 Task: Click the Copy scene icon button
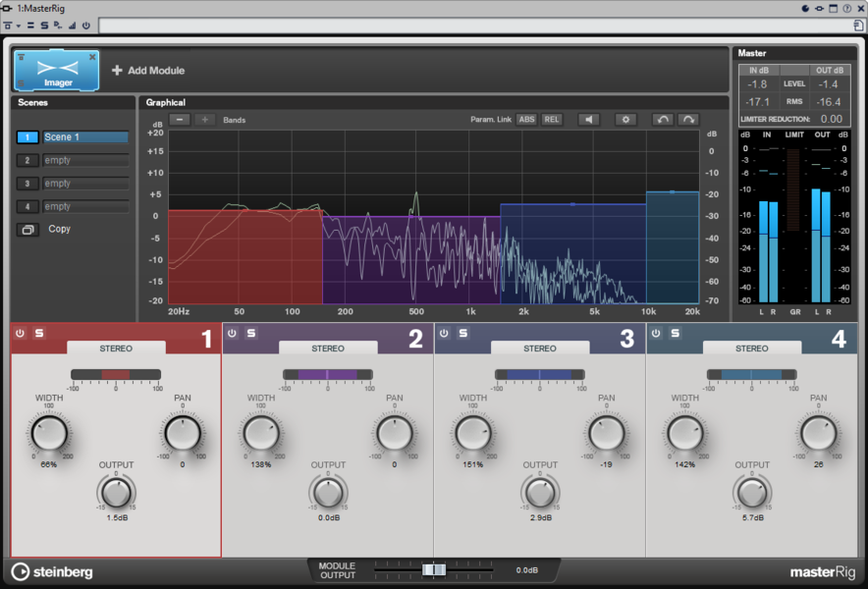pyautogui.click(x=27, y=229)
